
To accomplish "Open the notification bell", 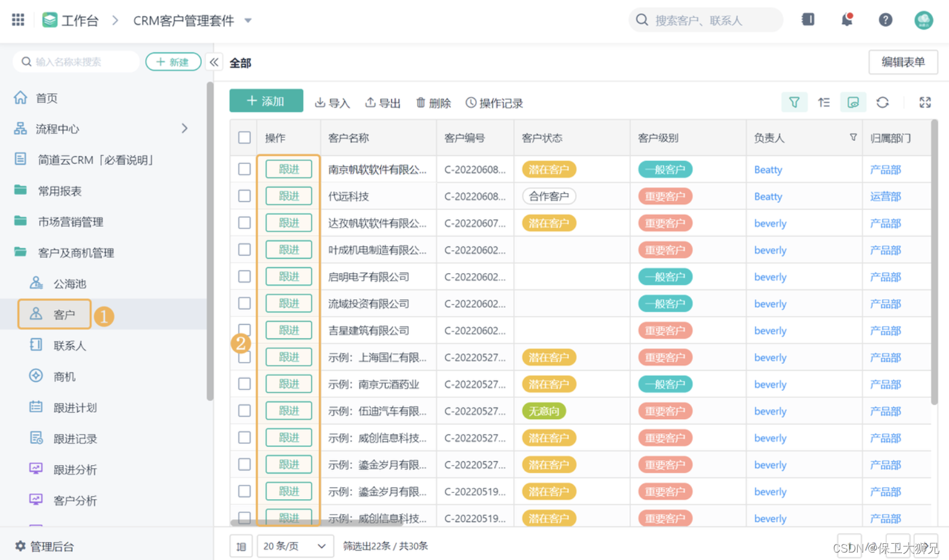I will pyautogui.click(x=847, y=20).
